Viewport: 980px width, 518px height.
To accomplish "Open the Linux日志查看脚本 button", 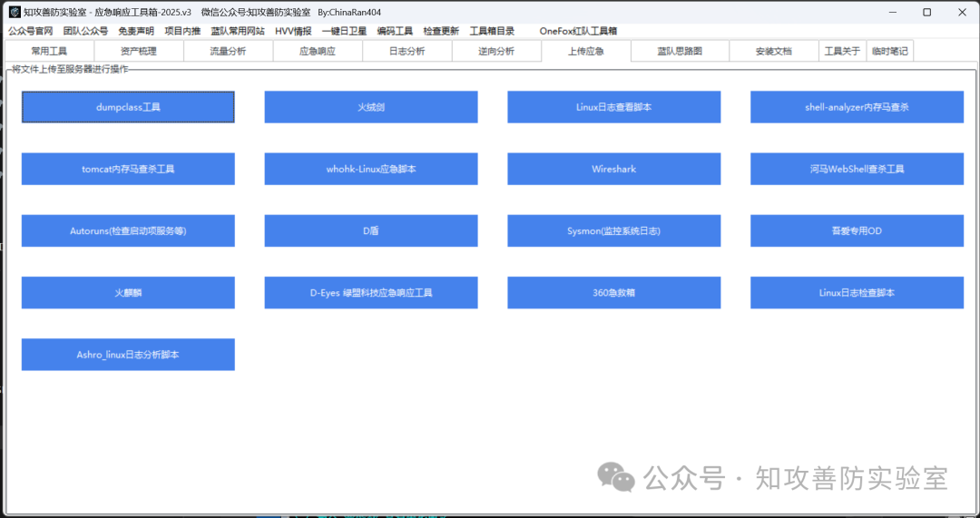I will (613, 107).
